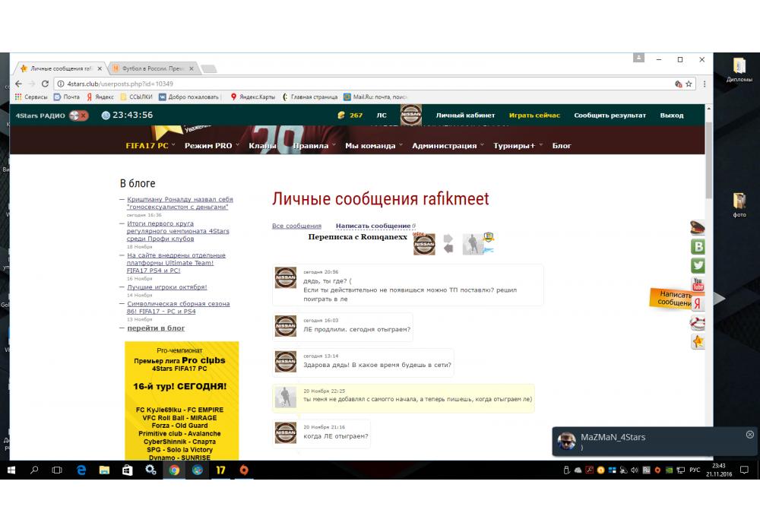Click the rafikmeet player avatar in conversation header
760x532 pixels.
click(473, 244)
